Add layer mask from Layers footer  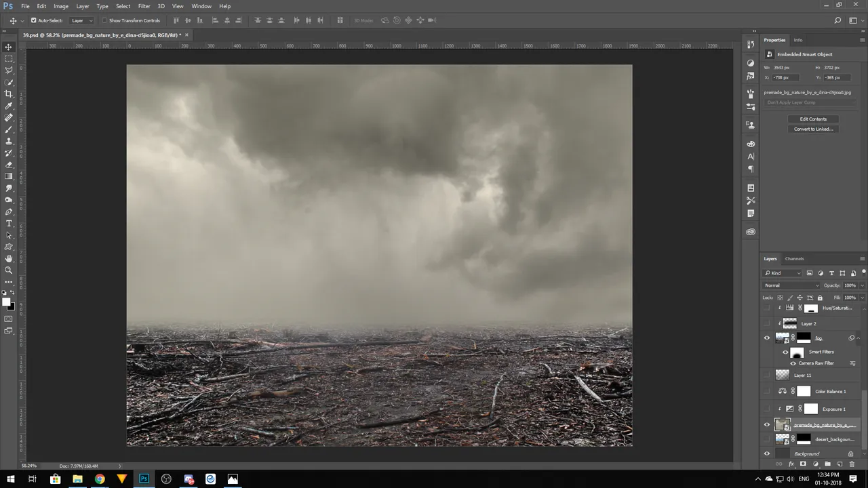(803, 464)
